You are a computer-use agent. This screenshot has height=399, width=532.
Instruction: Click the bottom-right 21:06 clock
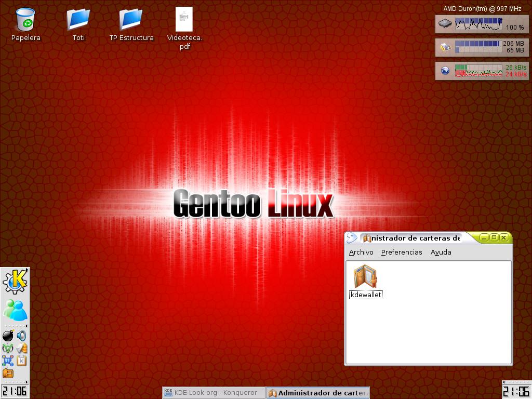(517, 391)
